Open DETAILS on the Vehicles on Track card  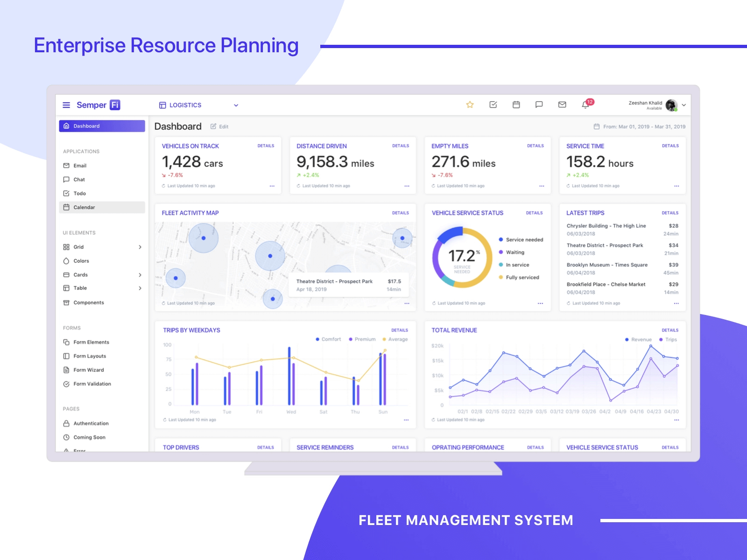266,146
